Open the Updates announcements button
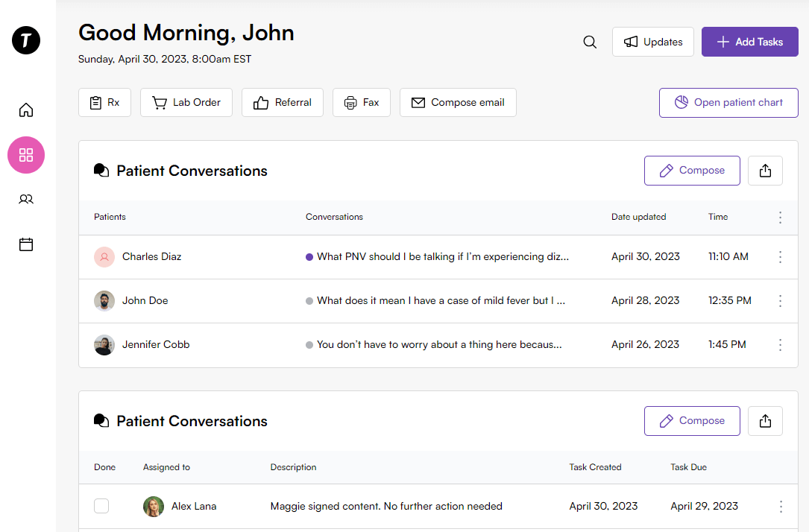 653,42
